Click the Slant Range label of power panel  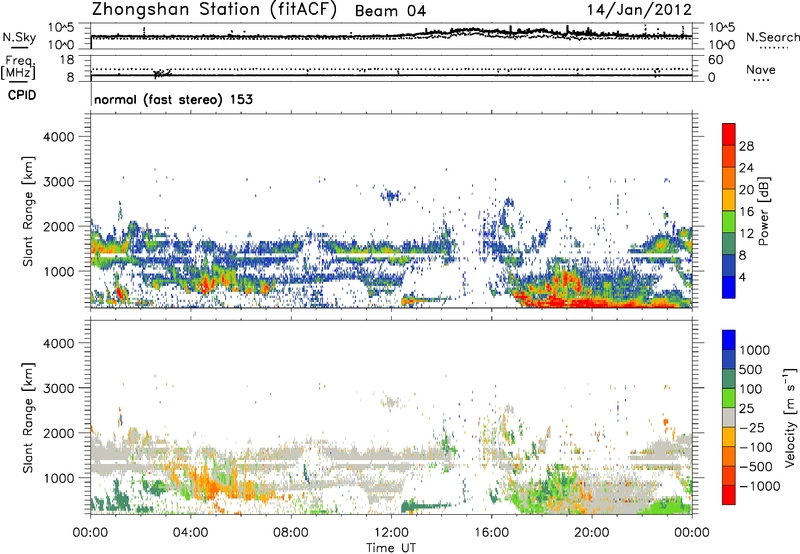pos(28,211)
